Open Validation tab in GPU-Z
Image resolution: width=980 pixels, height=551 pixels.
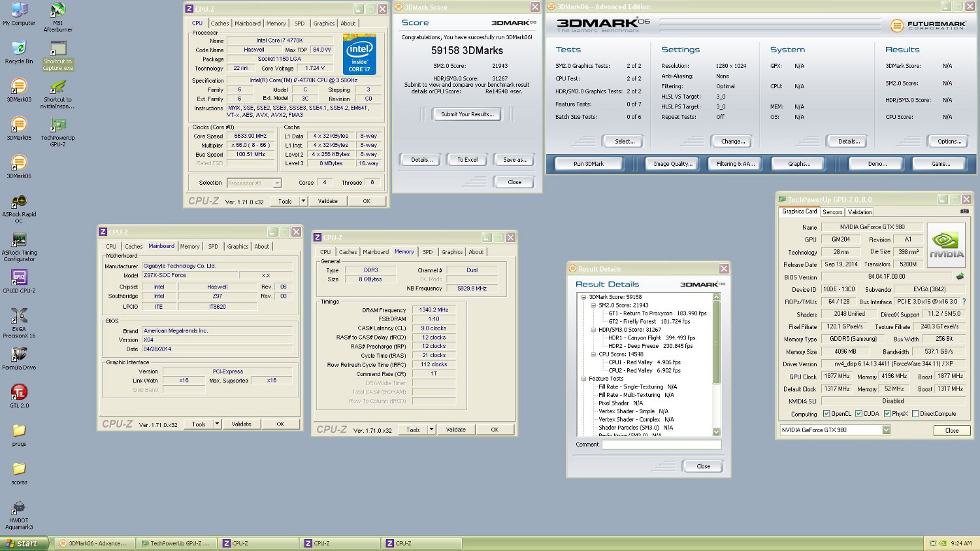click(x=860, y=212)
